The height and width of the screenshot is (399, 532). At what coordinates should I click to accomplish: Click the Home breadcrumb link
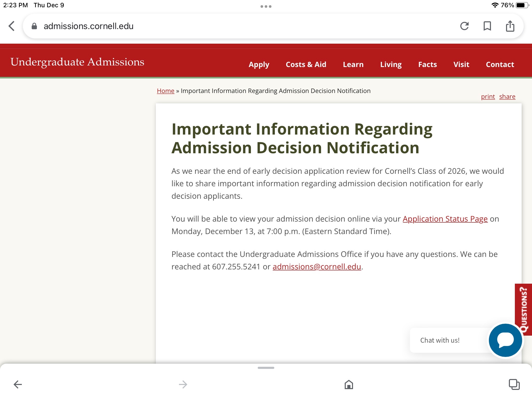pos(165,91)
